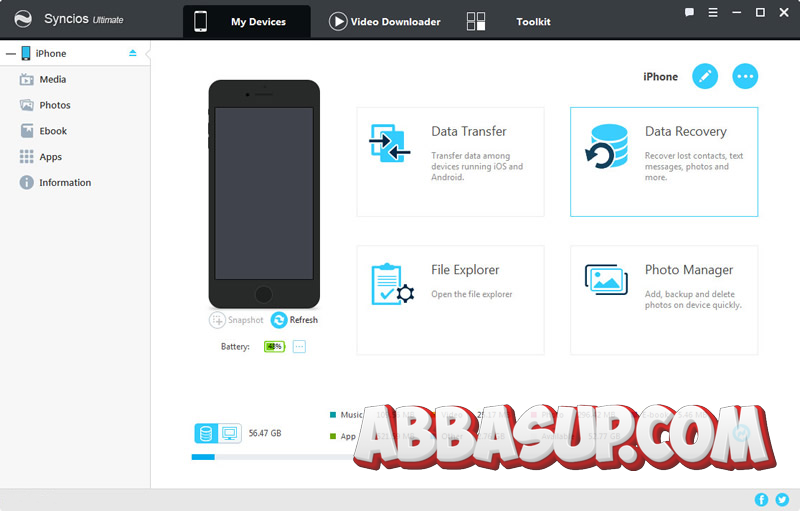Screen dimensions: 800x511
Task: Click the storage usage bar
Action: [x=273, y=457]
